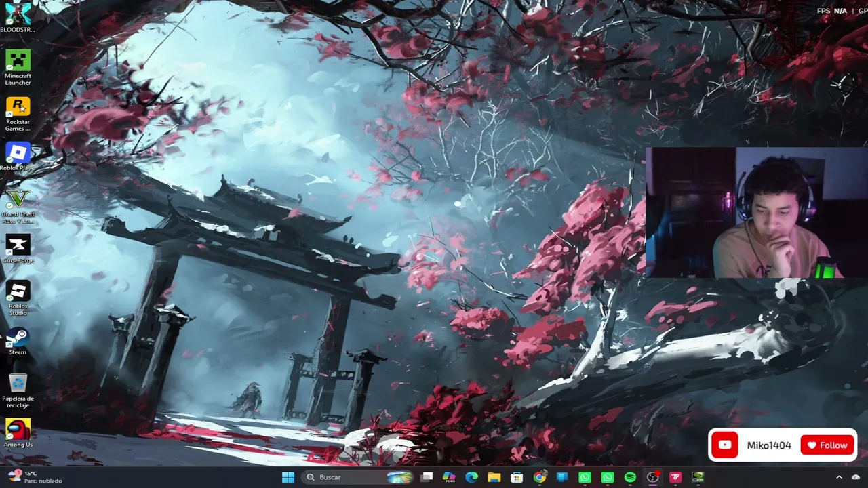
Task: Click the Buscar taskbar search box
Action: (357, 477)
